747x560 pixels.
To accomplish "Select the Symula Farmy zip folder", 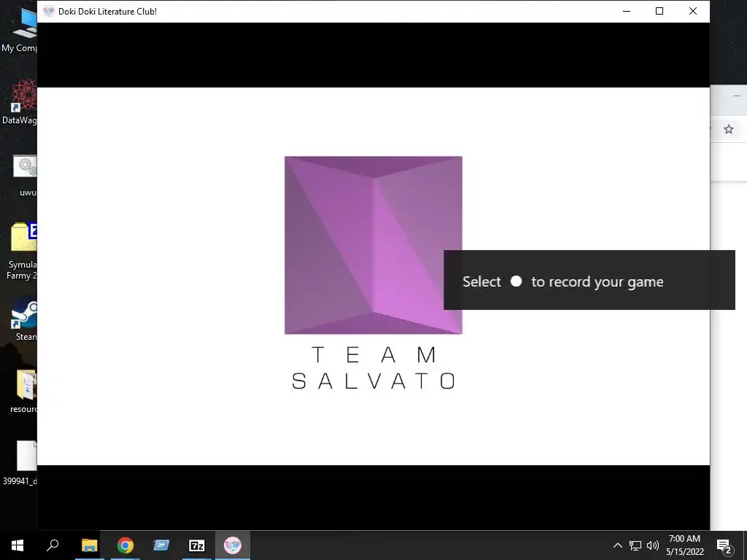I will (x=21, y=251).
